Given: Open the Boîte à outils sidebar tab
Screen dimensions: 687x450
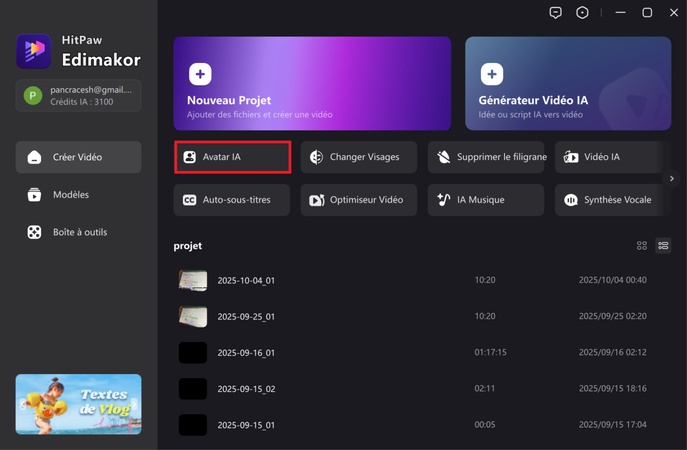Looking at the screenshot, I should pyautogui.click(x=78, y=232).
